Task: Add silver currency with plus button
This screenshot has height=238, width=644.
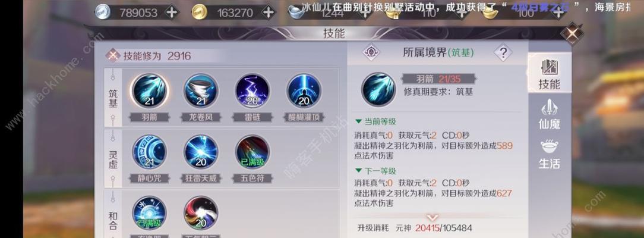Action: [x=172, y=12]
